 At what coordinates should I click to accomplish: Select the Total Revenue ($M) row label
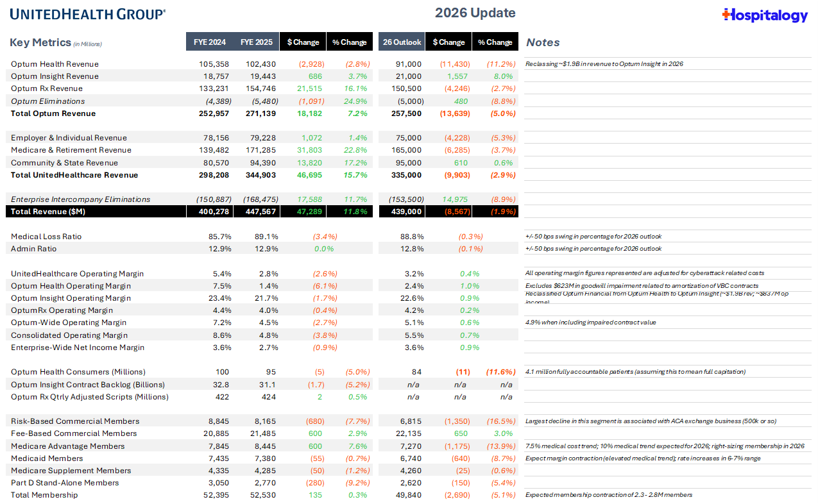[x=49, y=212]
